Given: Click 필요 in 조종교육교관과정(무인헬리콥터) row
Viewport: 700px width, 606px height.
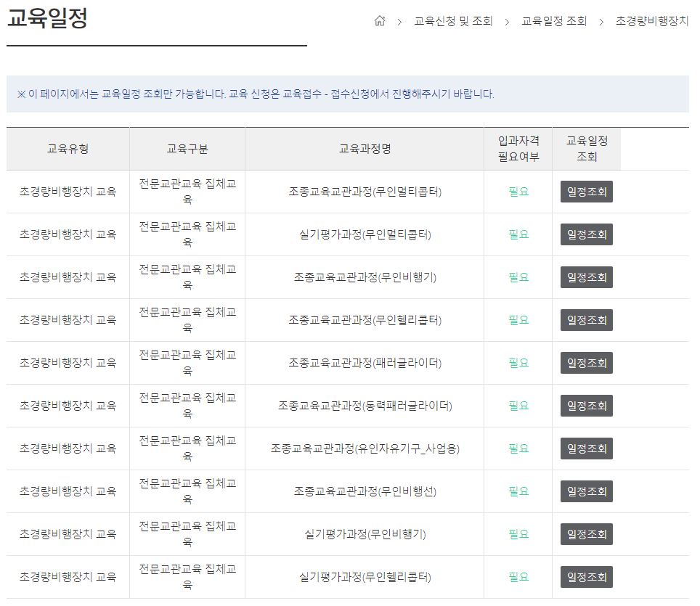Looking at the screenshot, I should click(518, 320).
